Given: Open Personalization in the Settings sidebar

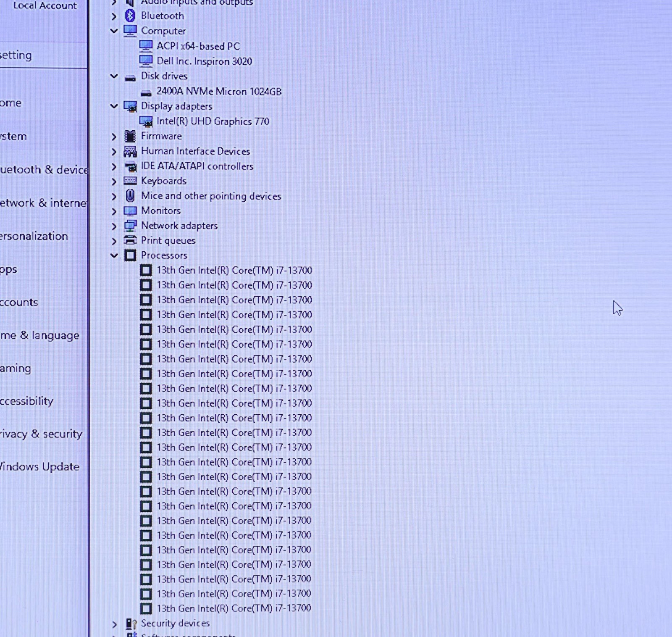Looking at the screenshot, I should [34, 236].
